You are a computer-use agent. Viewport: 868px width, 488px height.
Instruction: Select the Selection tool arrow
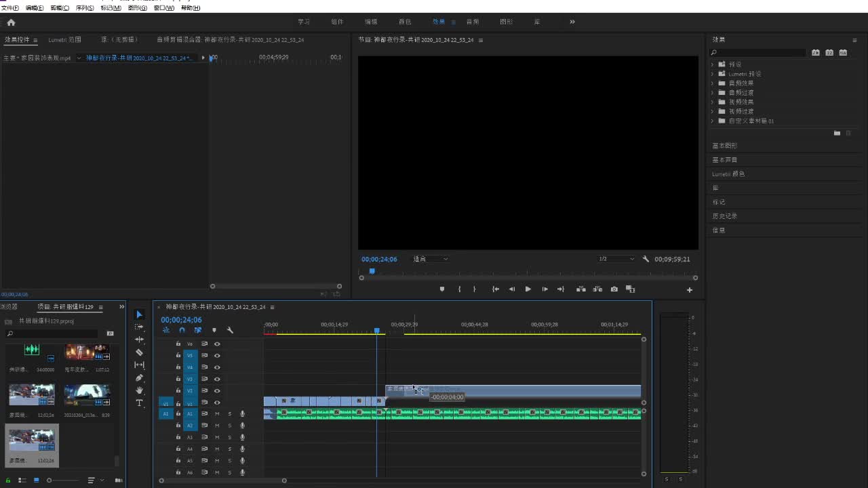tap(139, 314)
